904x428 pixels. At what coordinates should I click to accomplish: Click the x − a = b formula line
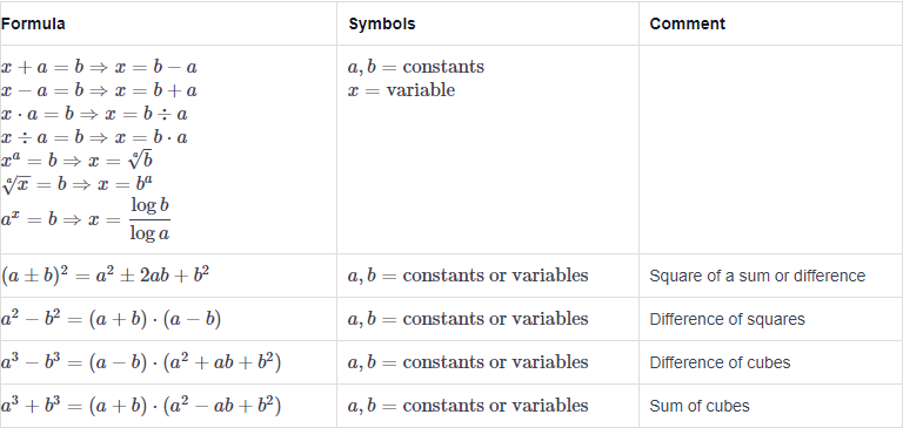point(99,91)
